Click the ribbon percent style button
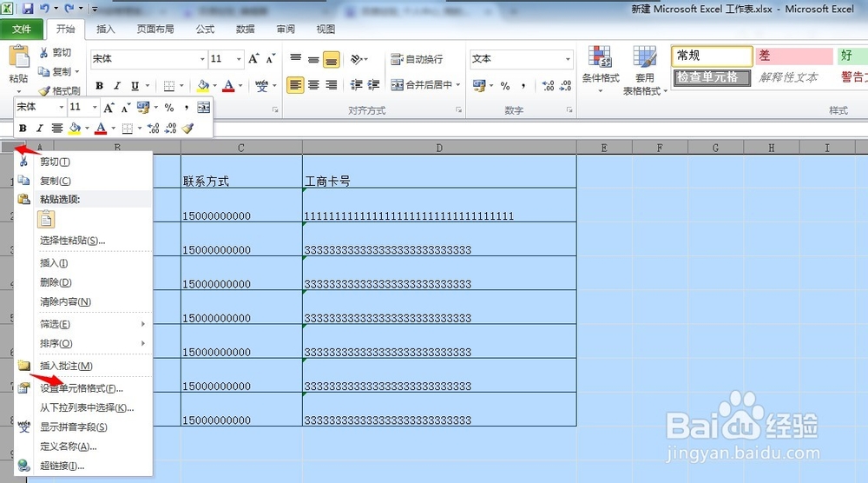This screenshot has height=483, width=868. [505, 85]
